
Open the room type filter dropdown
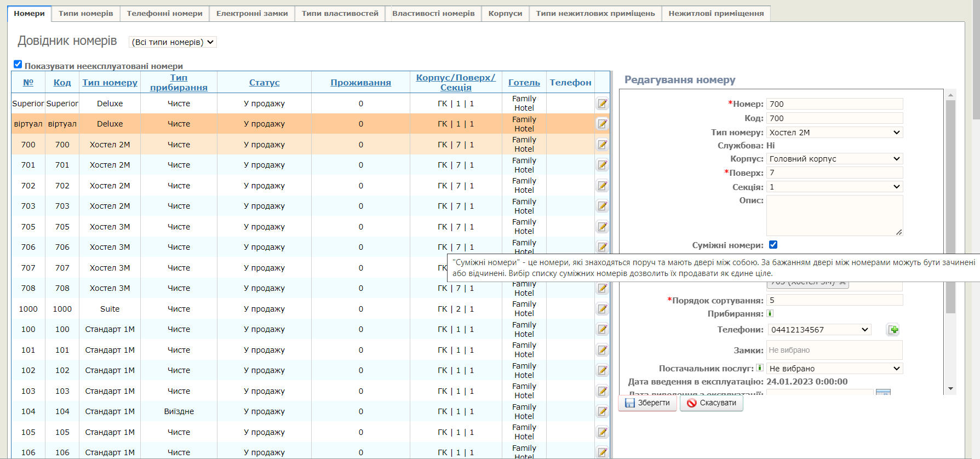click(x=173, y=42)
